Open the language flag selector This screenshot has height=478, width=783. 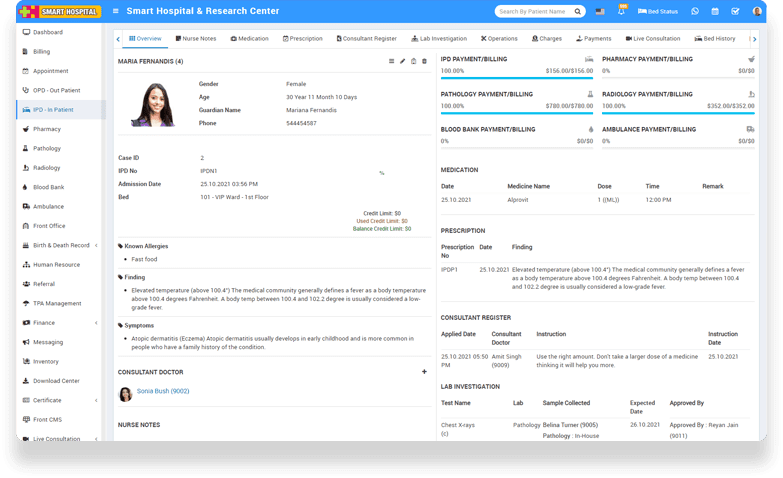point(600,12)
